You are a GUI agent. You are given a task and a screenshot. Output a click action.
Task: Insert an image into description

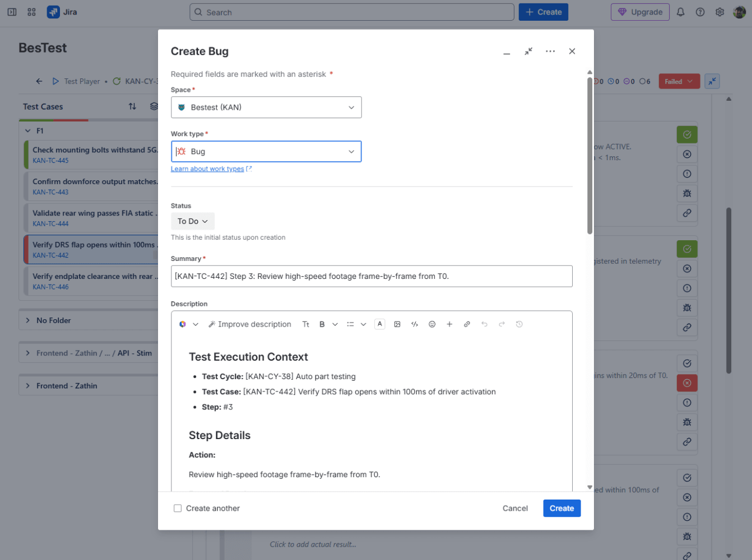[x=397, y=324]
